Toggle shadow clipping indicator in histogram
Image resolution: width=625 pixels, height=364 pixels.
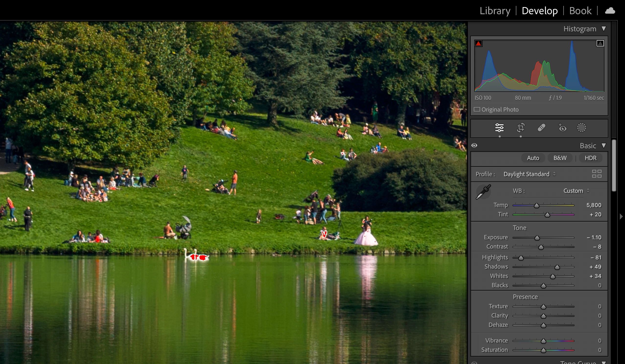click(478, 44)
